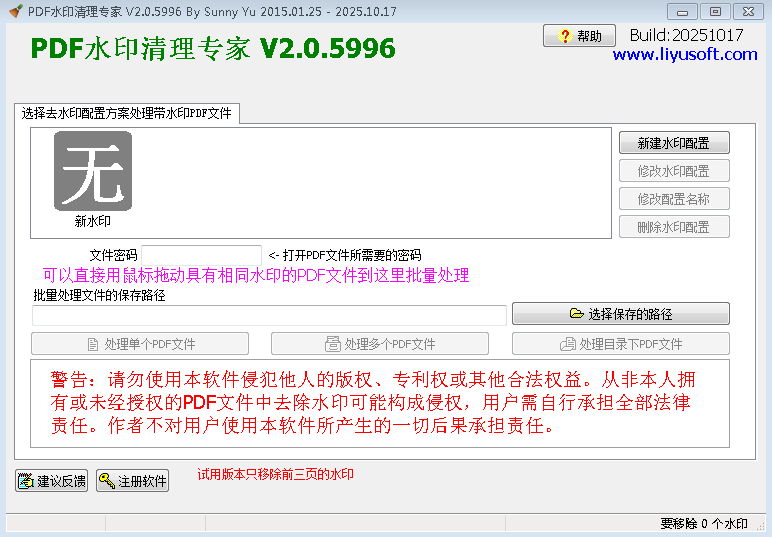Click the 删除水印配置 button
This screenshot has width=772, height=537.
(674, 227)
